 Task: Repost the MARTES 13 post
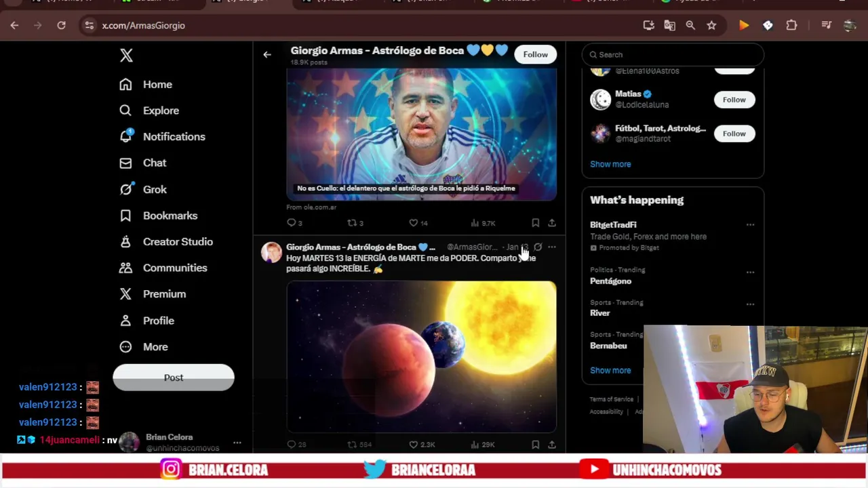(359, 445)
